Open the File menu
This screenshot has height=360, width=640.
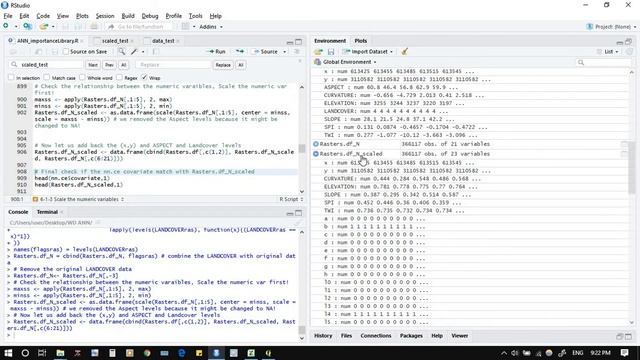8,16
